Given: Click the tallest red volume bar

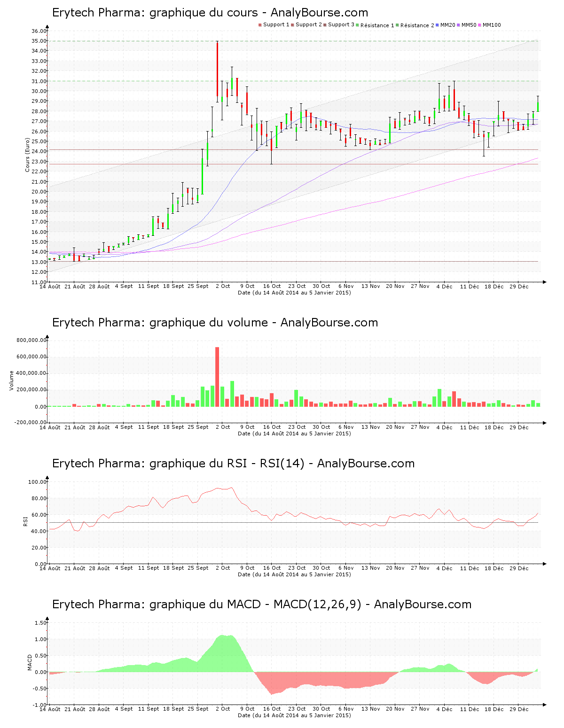Looking at the screenshot, I should [x=217, y=377].
